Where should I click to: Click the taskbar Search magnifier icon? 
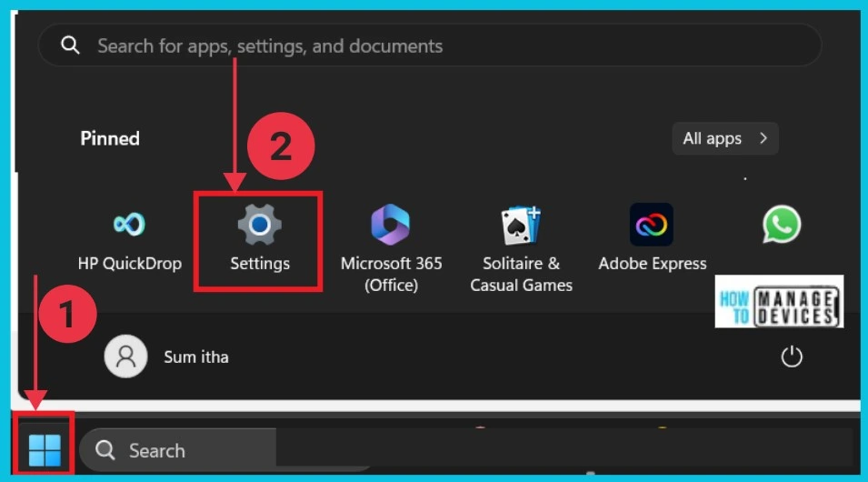point(105,450)
